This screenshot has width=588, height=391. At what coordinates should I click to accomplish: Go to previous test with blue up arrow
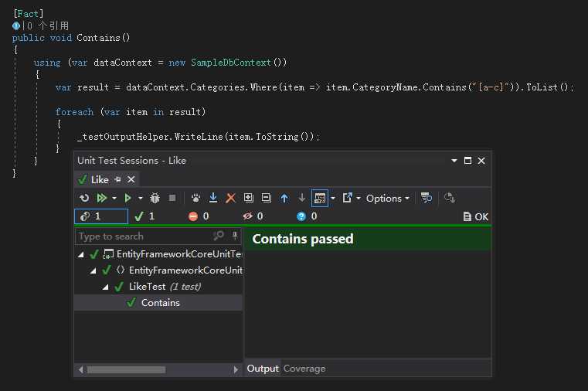(284, 198)
